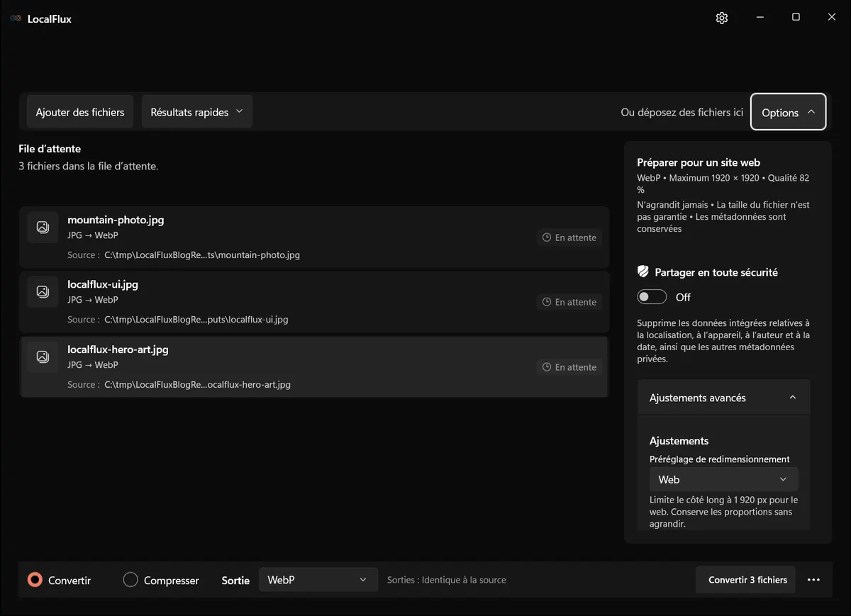Toggle the Partager en toute sécurité switch
This screenshot has height=616, width=851.
[x=652, y=297]
